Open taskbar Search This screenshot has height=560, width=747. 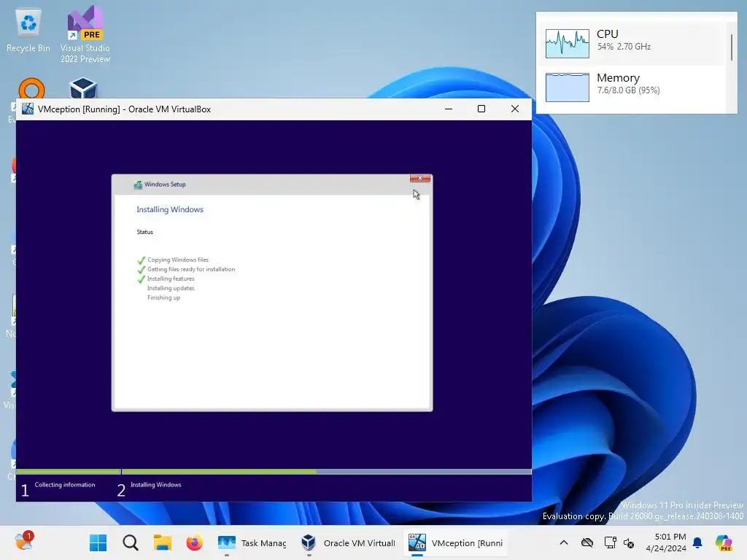point(130,542)
